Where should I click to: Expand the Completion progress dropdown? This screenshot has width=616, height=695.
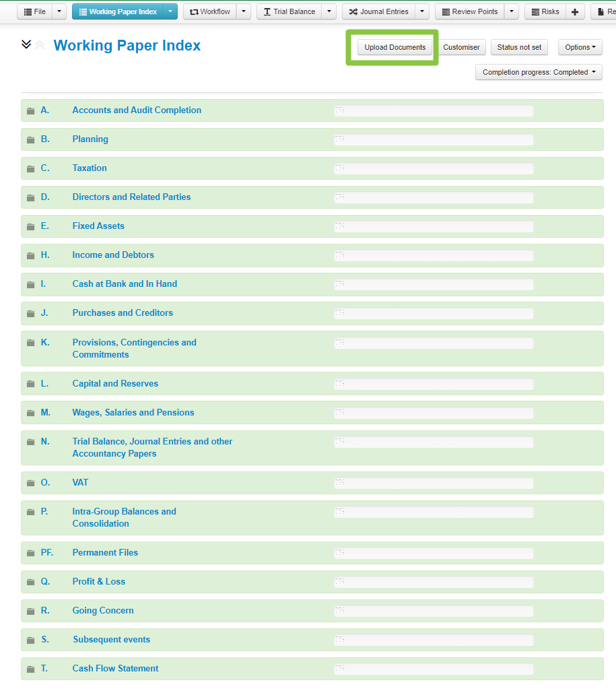click(x=538, y=72)
